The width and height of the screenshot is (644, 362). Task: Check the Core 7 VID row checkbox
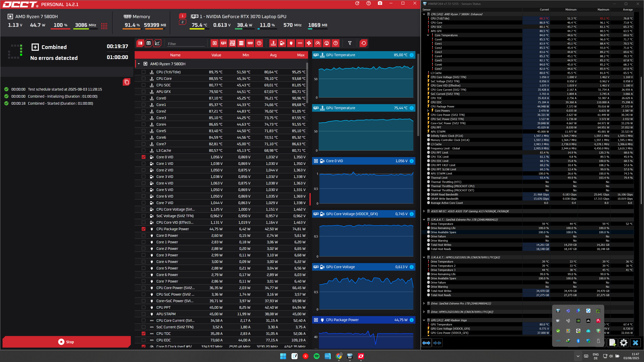[144, 203]
